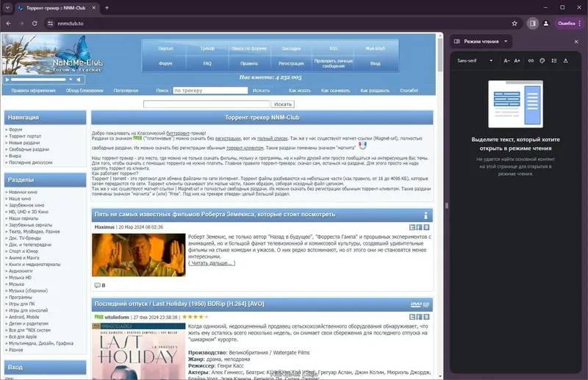
Task: Open 'Как скачивать' link
Action: (336, 90)
